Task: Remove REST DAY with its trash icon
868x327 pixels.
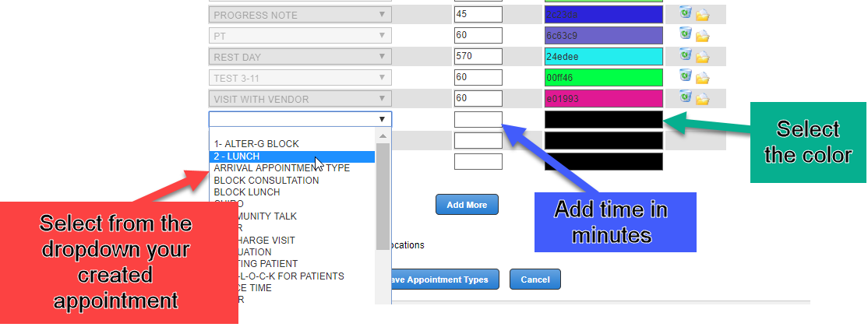Action: click(x=686, y=54)
